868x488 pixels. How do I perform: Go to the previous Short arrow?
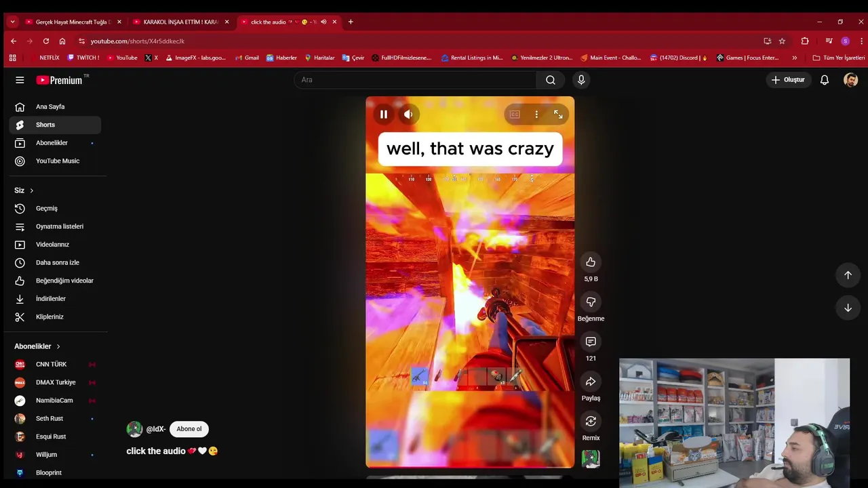coord(848,275)
